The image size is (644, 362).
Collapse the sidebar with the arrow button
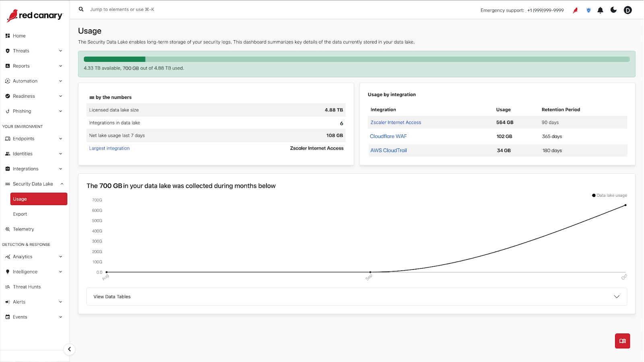click(69, 349)
